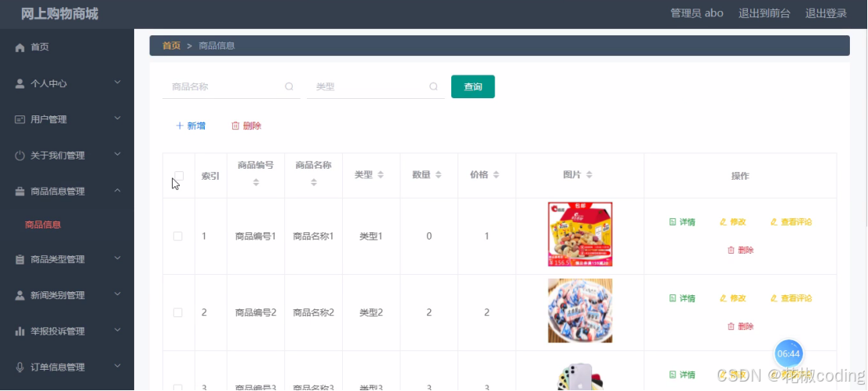Viewport: 868px width, 391px height.
Task: Click the briefcase icon beside 商品信息管理
Action: point(20,192)
